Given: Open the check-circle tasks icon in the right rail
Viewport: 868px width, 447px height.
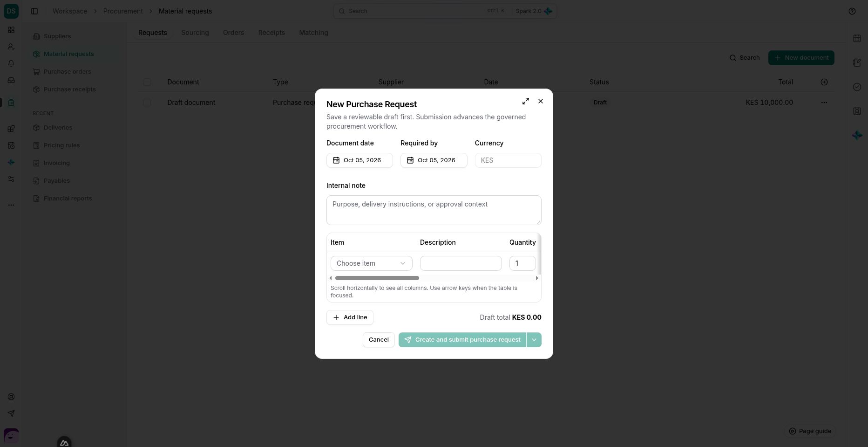Looking at the screenshot, I should point(857,87).
